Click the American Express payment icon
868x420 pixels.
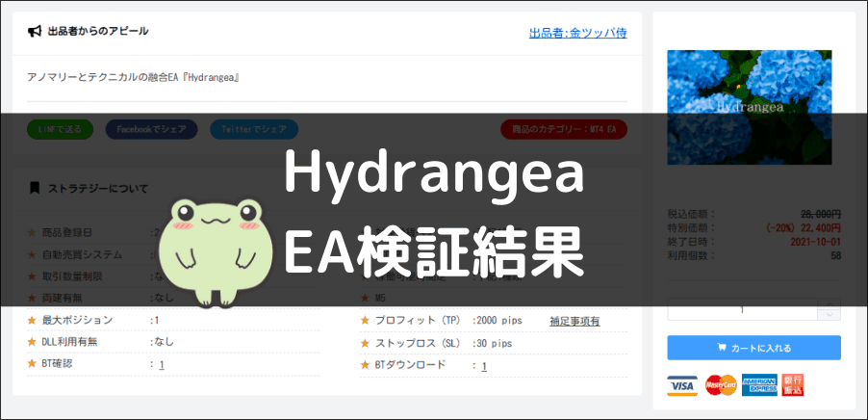pos(759,385)
